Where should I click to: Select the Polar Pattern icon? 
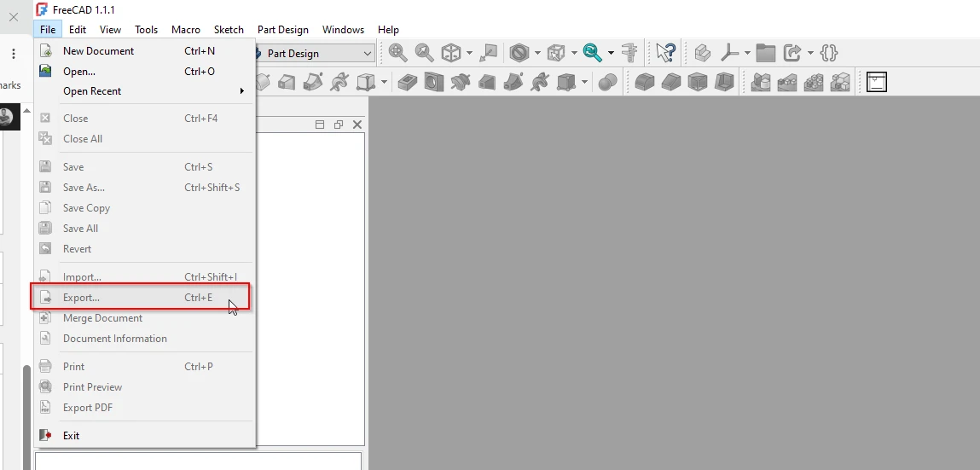813,82
